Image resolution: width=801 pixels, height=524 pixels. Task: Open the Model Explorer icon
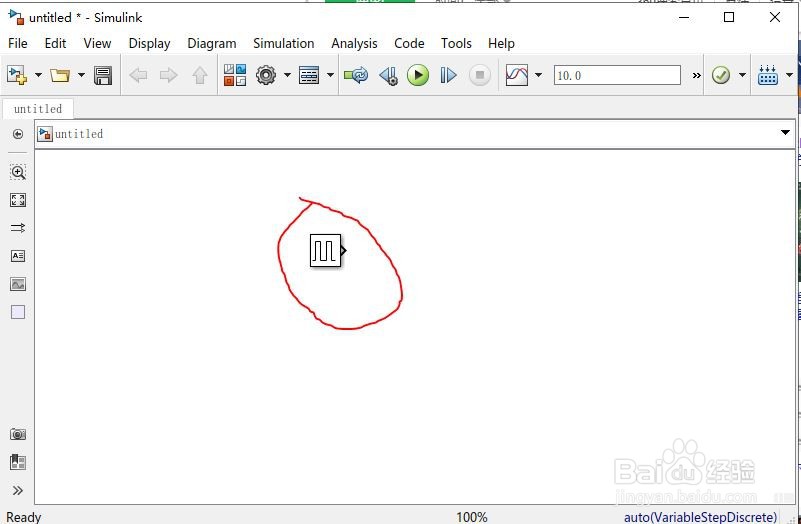click(x=309, y=76)
